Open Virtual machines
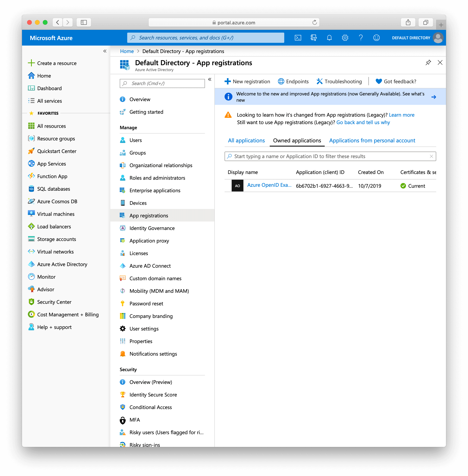468x476 pixels. (51, 214)
